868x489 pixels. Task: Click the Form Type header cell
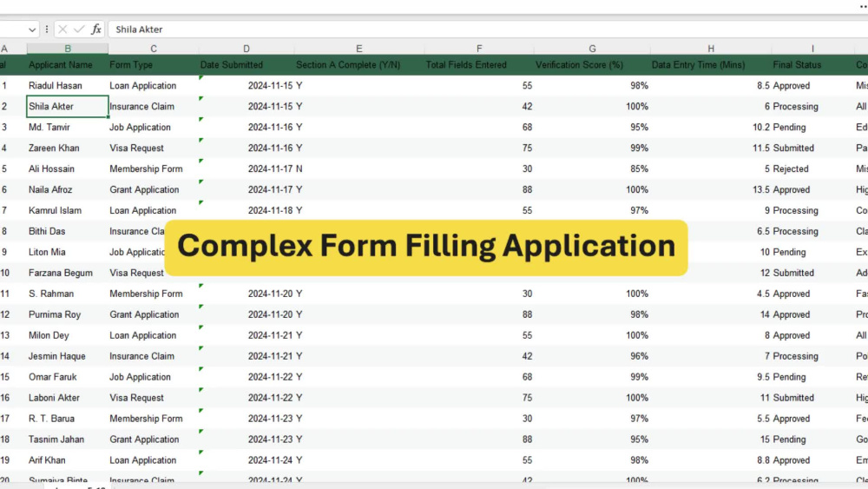(x=154, y=65)
